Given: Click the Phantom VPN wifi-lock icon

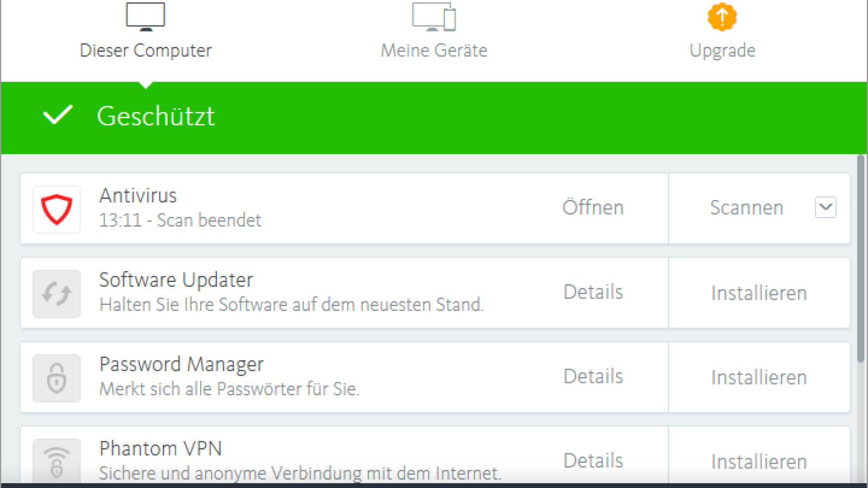Looking at the screenshot, I should click(57, 461).
